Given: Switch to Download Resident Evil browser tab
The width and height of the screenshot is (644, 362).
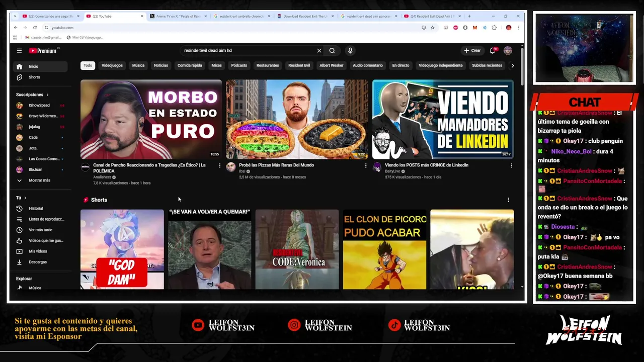Looking at the screenshot, I should point(305,16).
